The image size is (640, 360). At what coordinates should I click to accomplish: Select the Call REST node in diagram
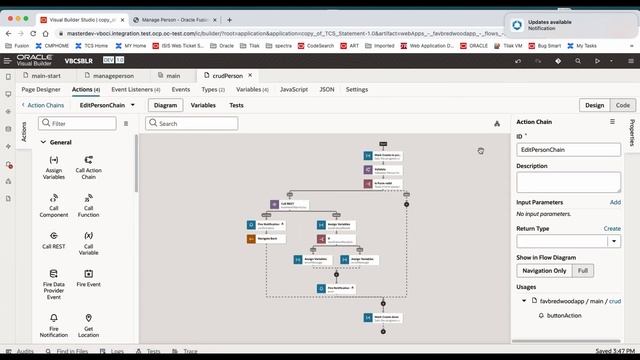point(289,204)
